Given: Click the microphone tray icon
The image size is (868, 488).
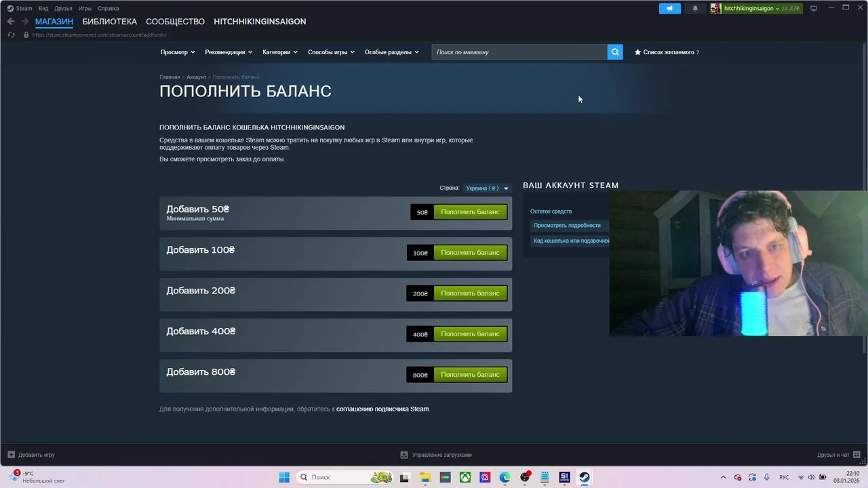Looking at the screenshot, I should (766, 477).
